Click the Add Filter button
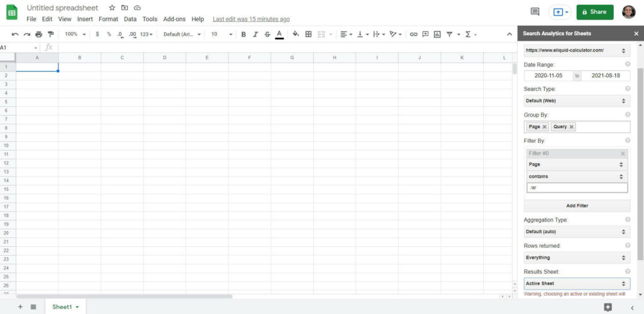Viewport: 644px width, 314px height. tap(577, 205)
